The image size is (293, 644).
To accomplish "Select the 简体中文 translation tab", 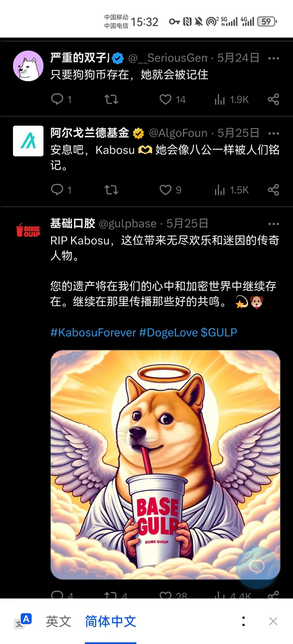I will pyautogui.click(x=111, y=621).
